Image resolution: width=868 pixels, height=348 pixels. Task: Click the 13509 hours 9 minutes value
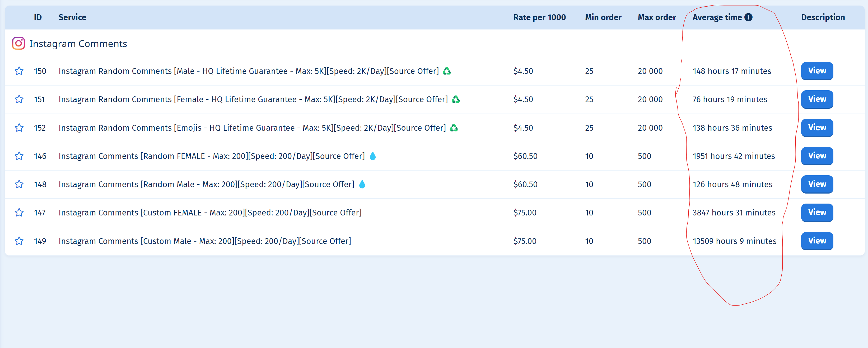click(x=735, y=241)
